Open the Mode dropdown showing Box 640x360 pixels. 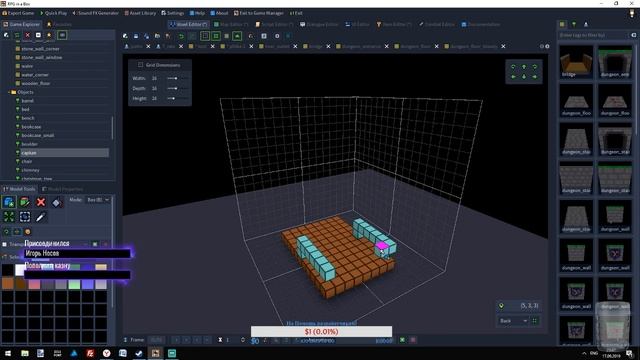pos(98,200)
